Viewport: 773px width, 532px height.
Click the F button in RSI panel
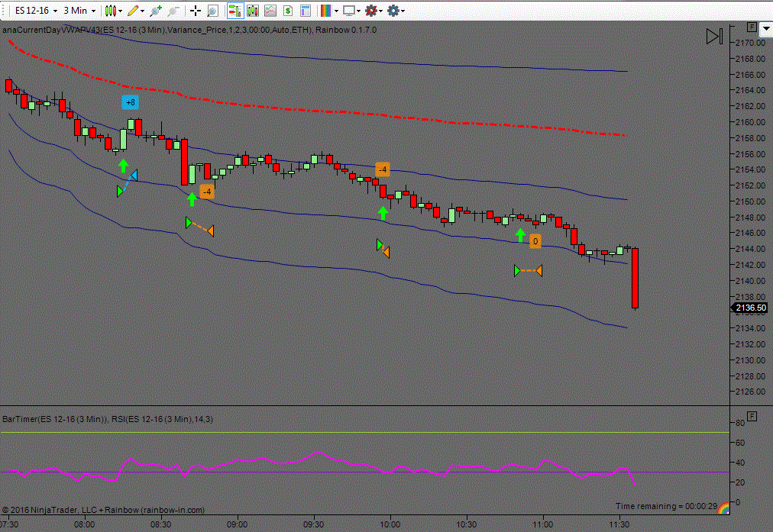[752, 416]
